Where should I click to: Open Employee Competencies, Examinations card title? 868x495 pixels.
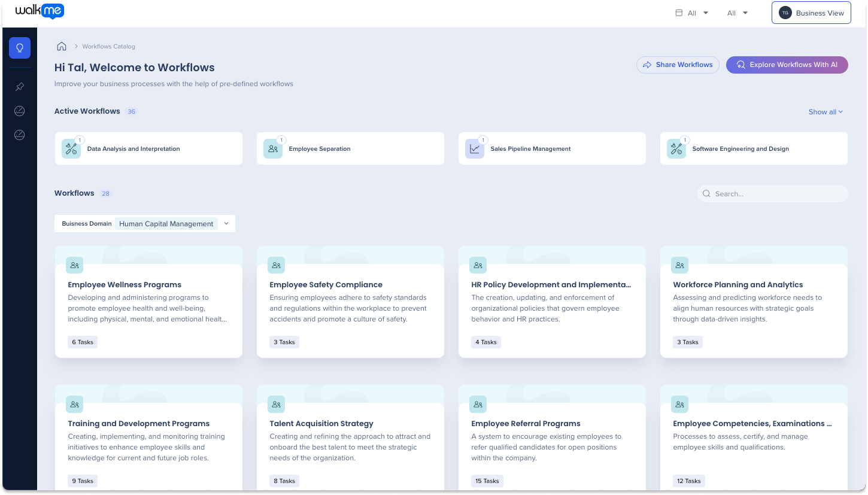(x=752, y=424)
